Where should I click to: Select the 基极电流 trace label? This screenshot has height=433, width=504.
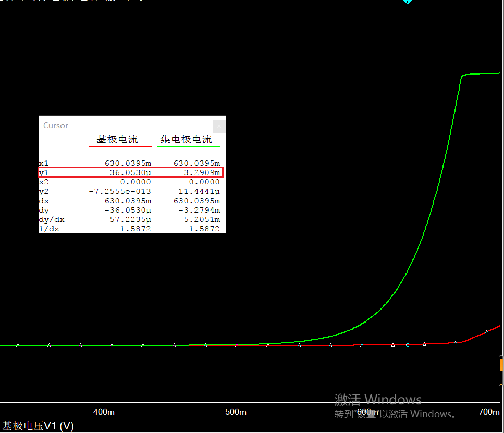117,140
